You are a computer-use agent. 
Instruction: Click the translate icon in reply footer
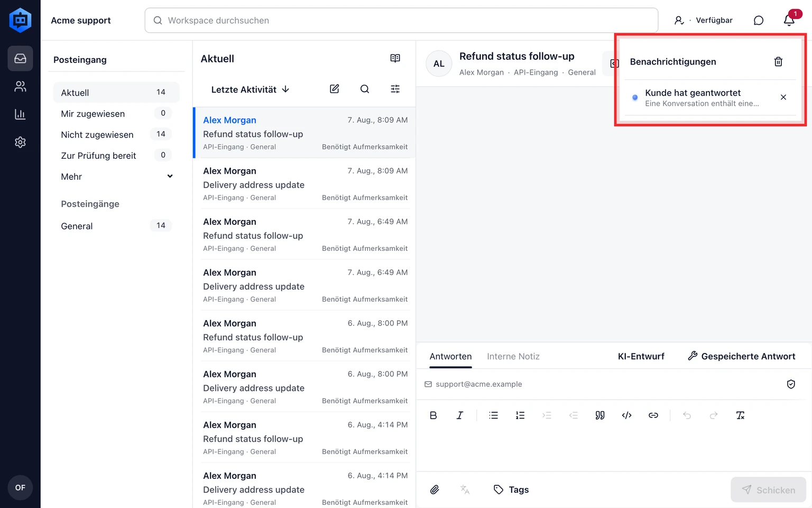click(x=465, y=489)
